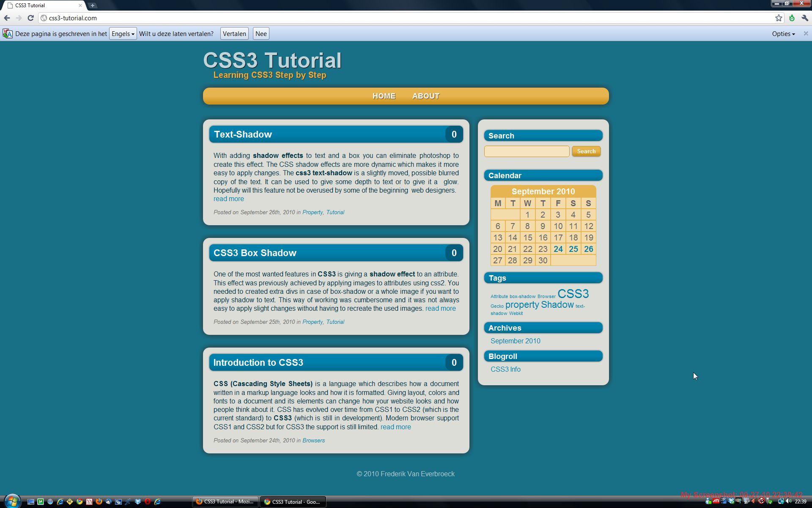The width and height of the screenshot is (812, 508).
Task: Click into the sidebar search field
Action: [x=527, y=152]
